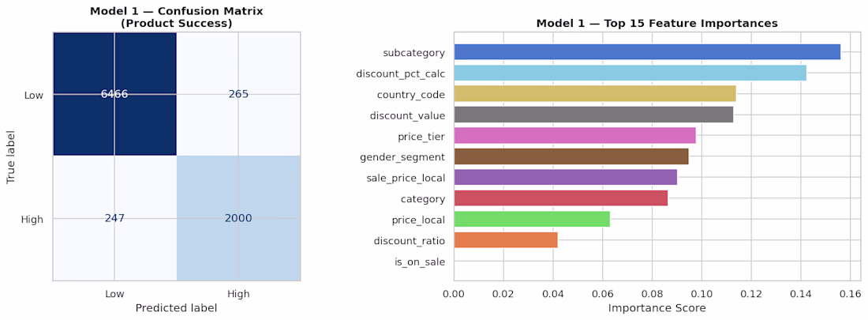Click the Importance Score axis label

657,307
